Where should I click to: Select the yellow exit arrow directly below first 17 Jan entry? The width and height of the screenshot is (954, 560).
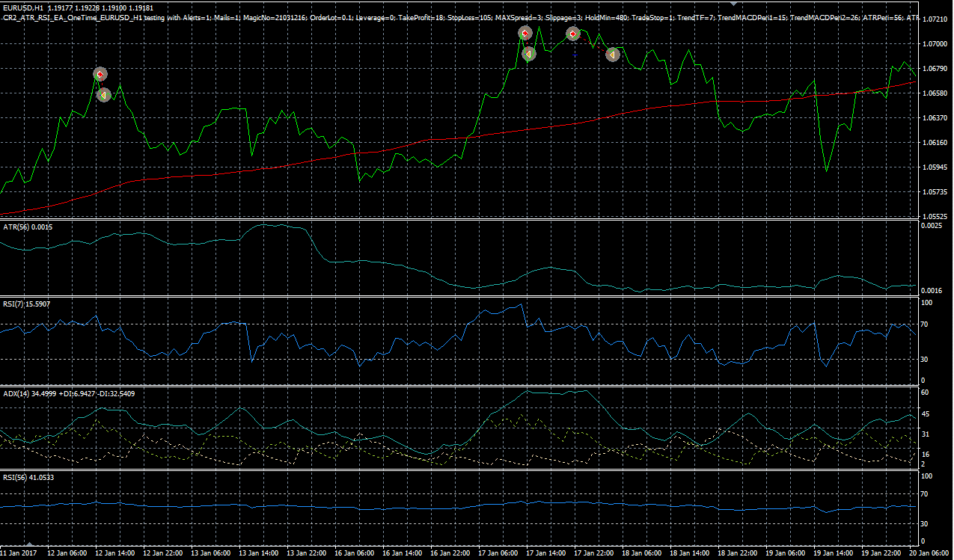click(x=528, y=54)
